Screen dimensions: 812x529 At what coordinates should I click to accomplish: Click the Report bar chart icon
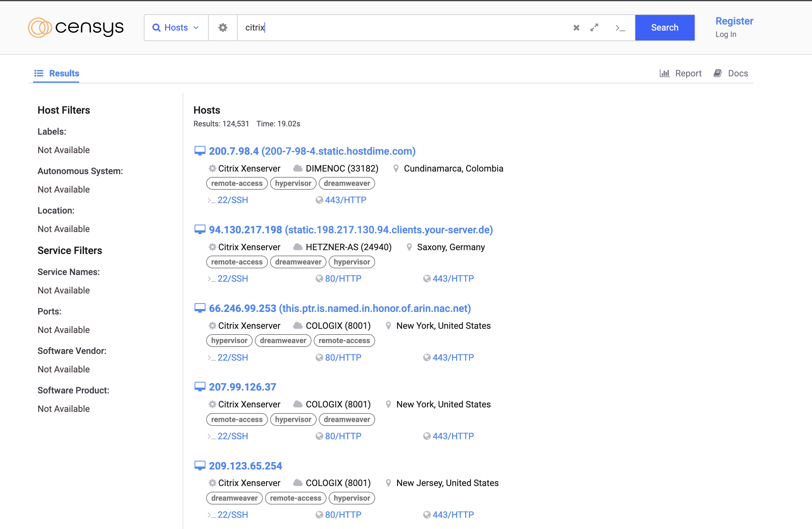(664, 74)
